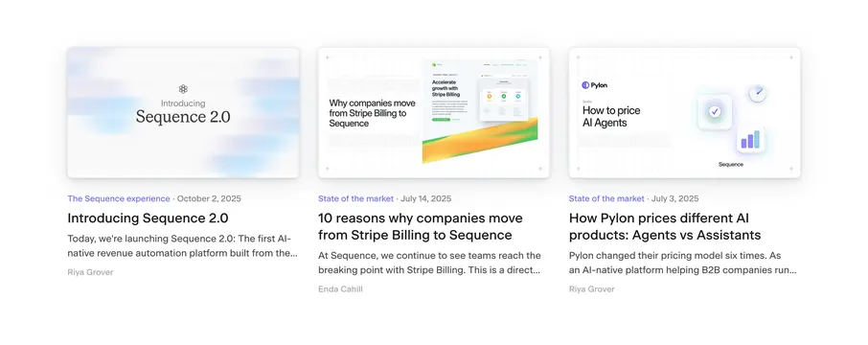Click the checkmark badge icon in Pylon thumbnail
This screenshot has width=868, height=345.
715,112
